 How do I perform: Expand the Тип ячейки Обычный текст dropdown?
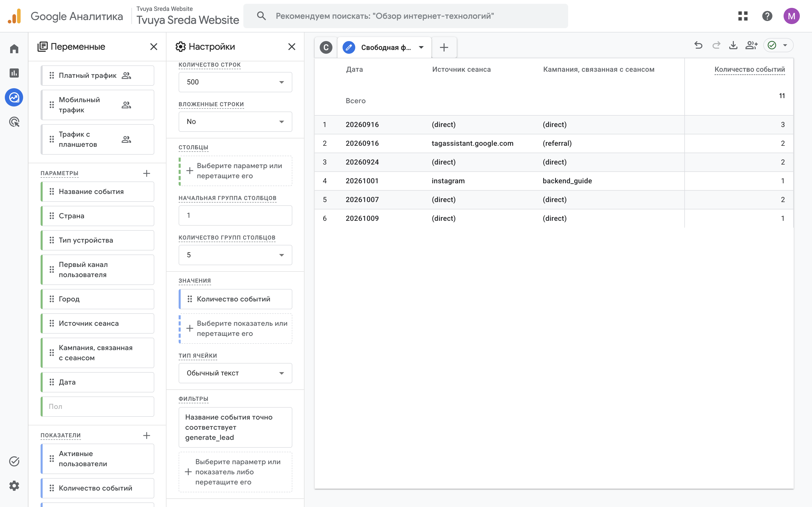point(235,373)
